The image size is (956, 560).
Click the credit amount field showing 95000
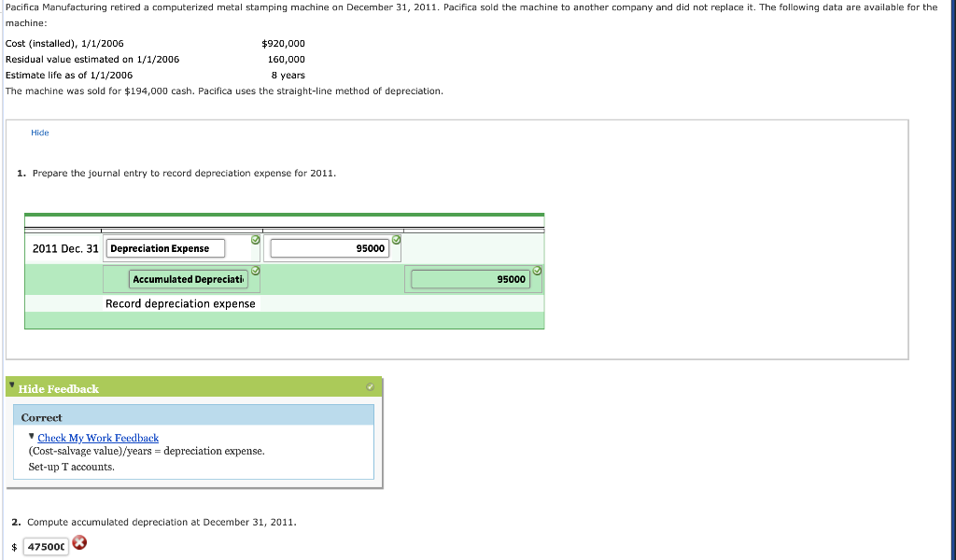(x=471, y=279)
